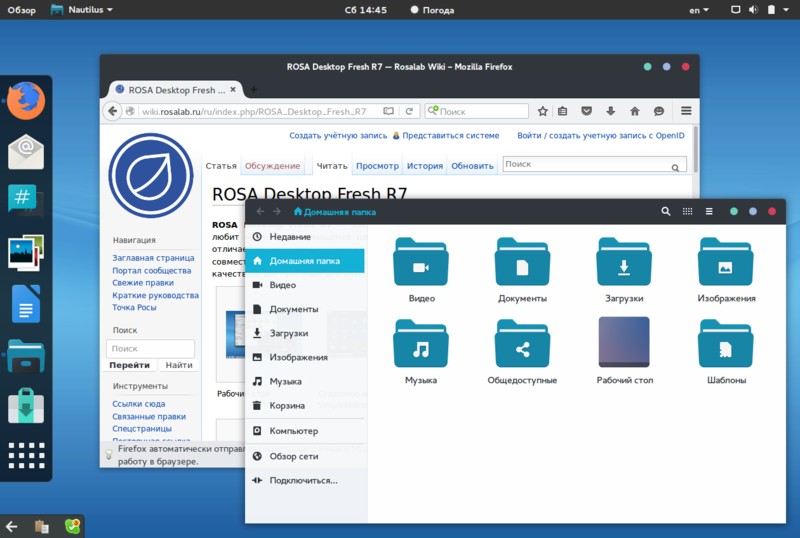This screenshot has width=800, height=538.
Task: Show all applications grid in dock
Action: [27, 455]
